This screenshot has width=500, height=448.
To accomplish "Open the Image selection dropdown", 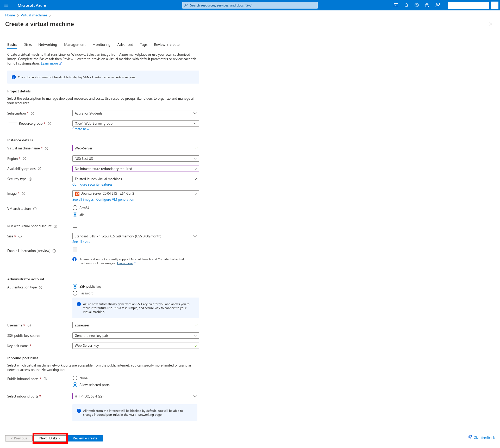I will (x=135, y=194).
